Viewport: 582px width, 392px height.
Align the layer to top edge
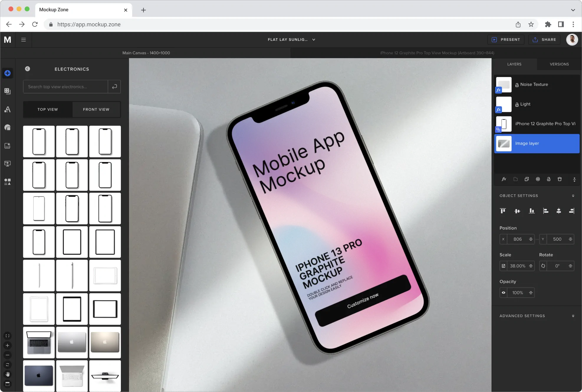503,211
